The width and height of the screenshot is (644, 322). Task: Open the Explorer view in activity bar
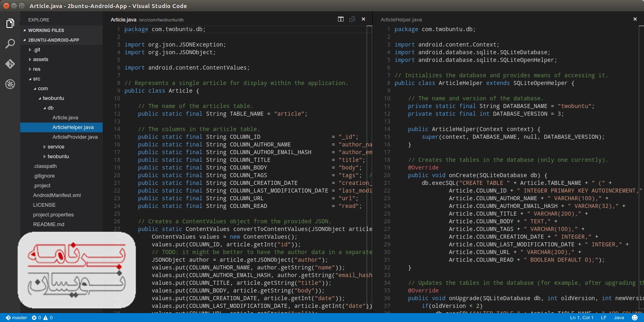point(10,23)
